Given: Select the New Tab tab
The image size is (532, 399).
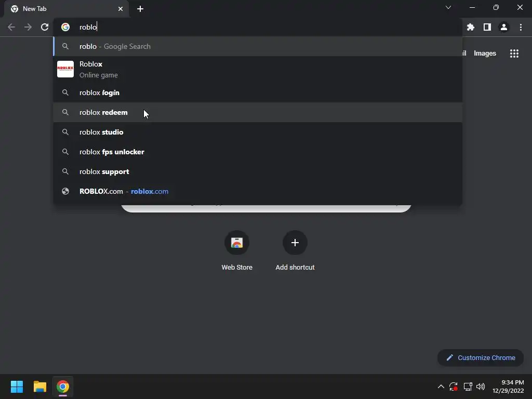Looking at the screenshot, I should click(x=66, y=9).
